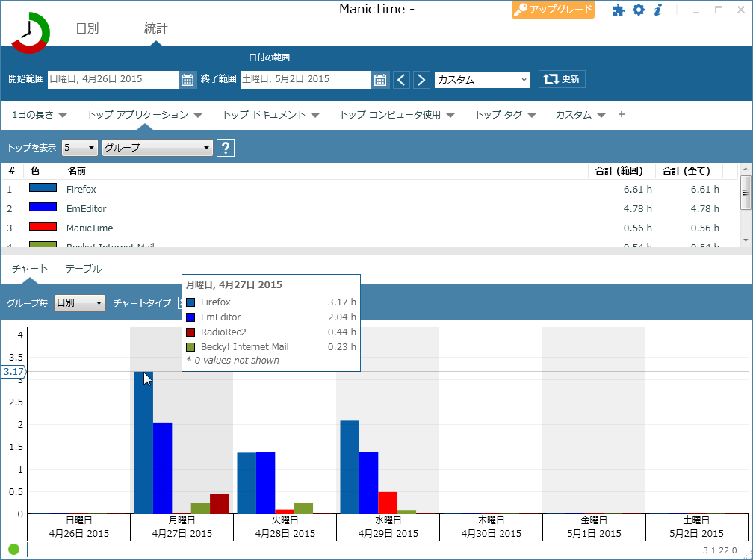Click the info 'i' icon
The image size is (753, 560).
658,10
